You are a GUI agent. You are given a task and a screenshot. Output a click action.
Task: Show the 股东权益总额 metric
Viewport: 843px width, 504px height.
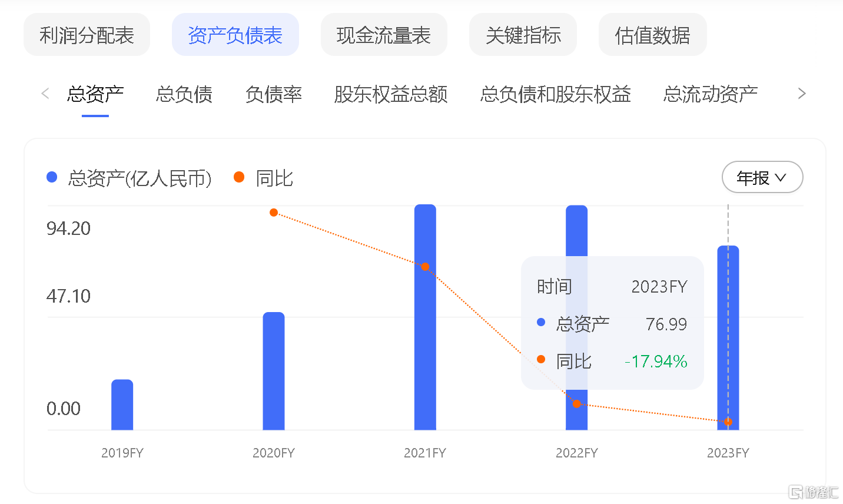point(391,94)
